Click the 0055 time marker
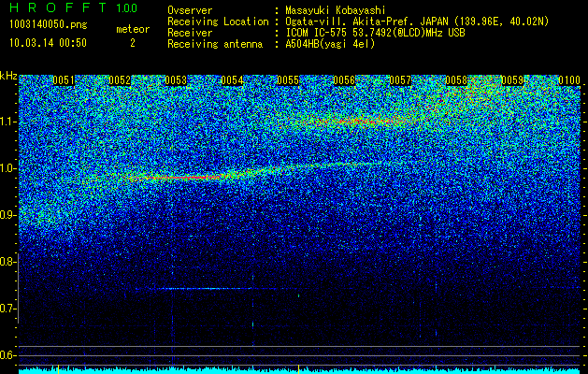Viewport: 588px width, 374px height. pos(288,80)
